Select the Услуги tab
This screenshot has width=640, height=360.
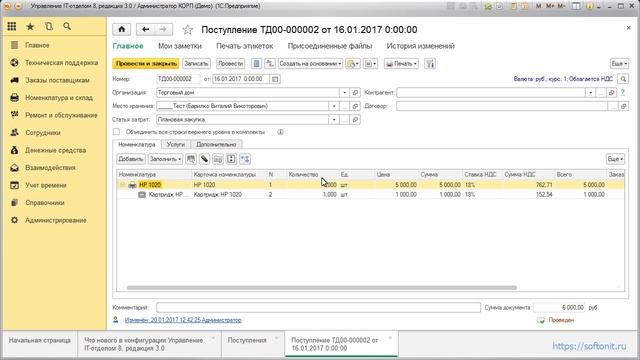pos(176,144)
